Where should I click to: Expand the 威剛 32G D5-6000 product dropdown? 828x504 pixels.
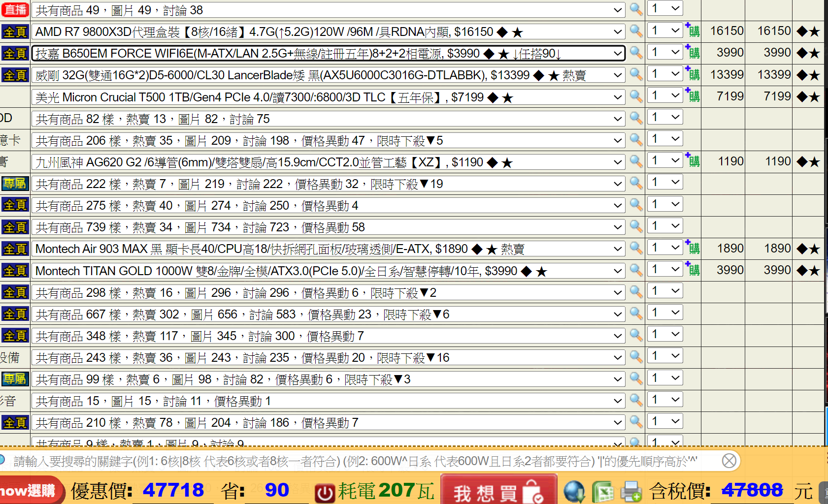tap(328, 75)
